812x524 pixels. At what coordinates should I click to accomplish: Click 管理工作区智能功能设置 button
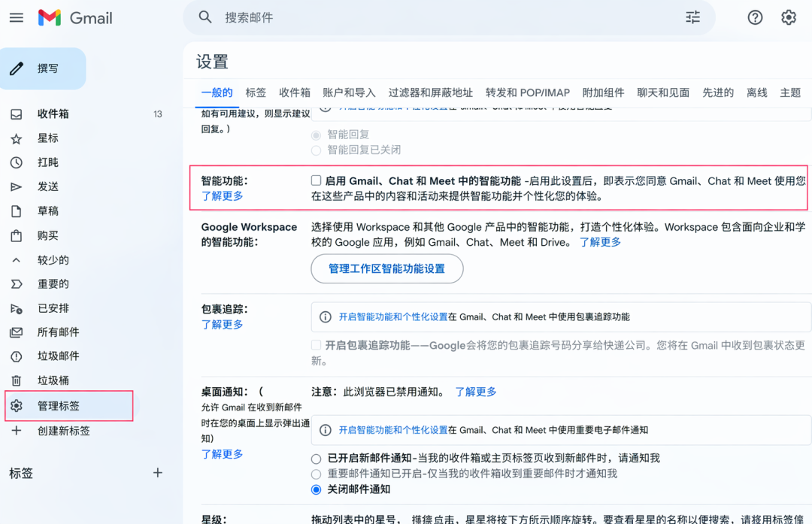tap(387, 268)
